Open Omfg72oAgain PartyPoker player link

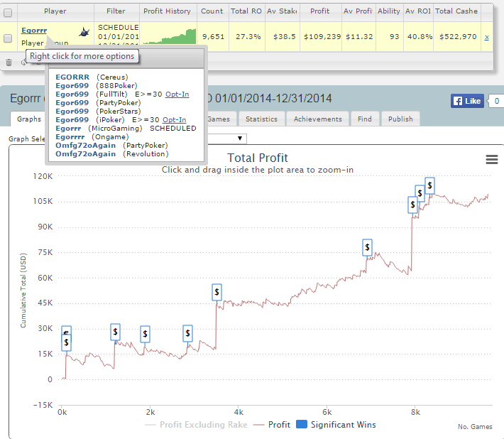coord(85,146)
